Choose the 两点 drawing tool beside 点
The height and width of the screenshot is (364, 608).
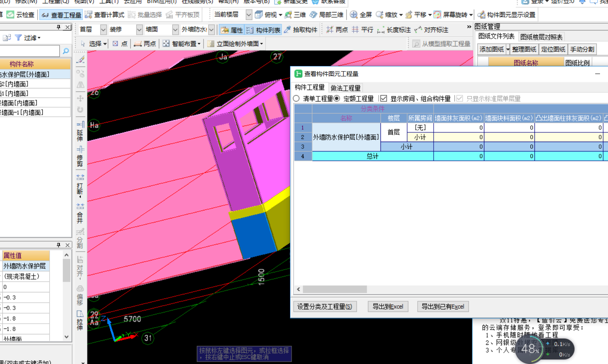145,44
